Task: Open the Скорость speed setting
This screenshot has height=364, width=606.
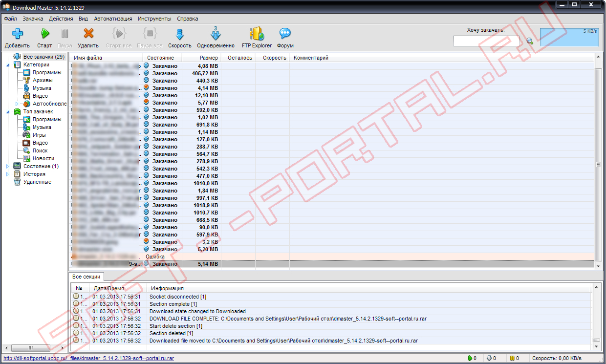Action: pyautogui.click(x=179, y=38)
